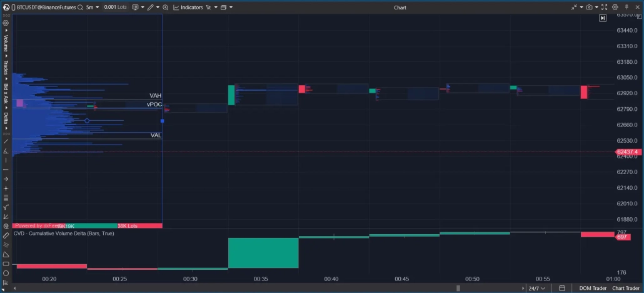The width and height of the screenshot is (644, 293).
Task: Click the right arrow of time scrollbar
Action: [x=523, y=289]
